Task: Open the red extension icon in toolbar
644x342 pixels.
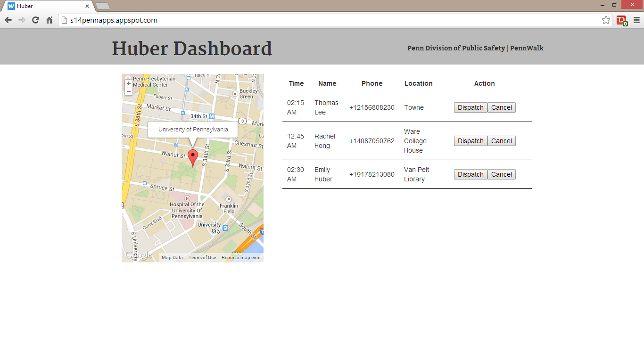Action: 621,20
